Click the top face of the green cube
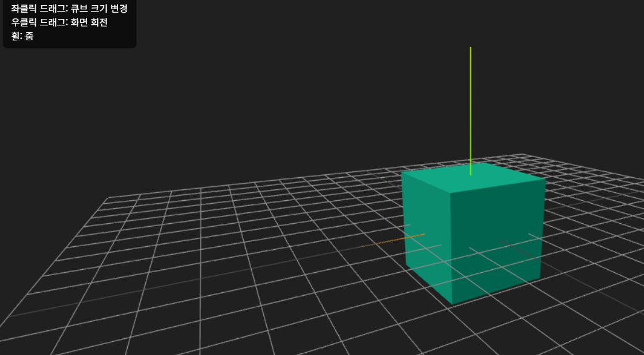This screenshot has width=644, height=355. tap(473, 178)
